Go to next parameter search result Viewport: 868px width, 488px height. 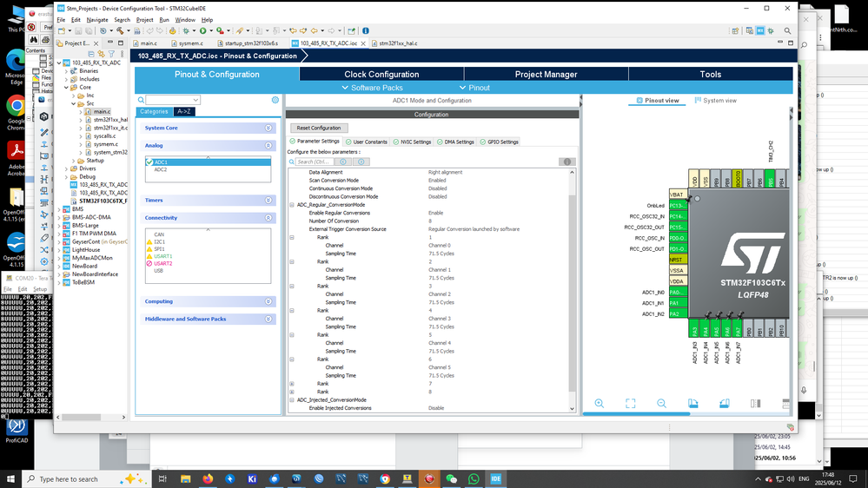(x=361, y=162)
